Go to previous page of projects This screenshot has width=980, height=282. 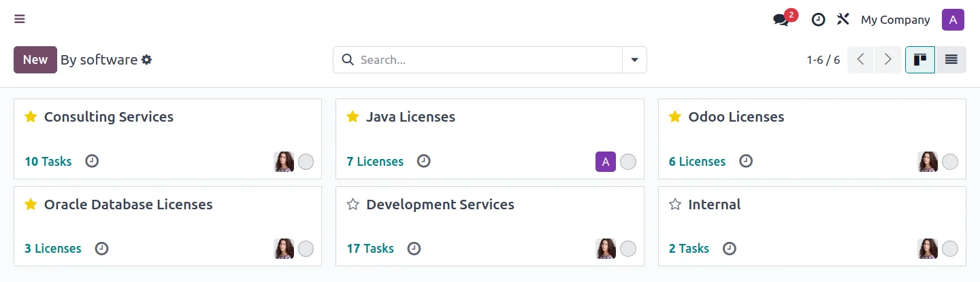pyautogui.click(x=861, y=60)
